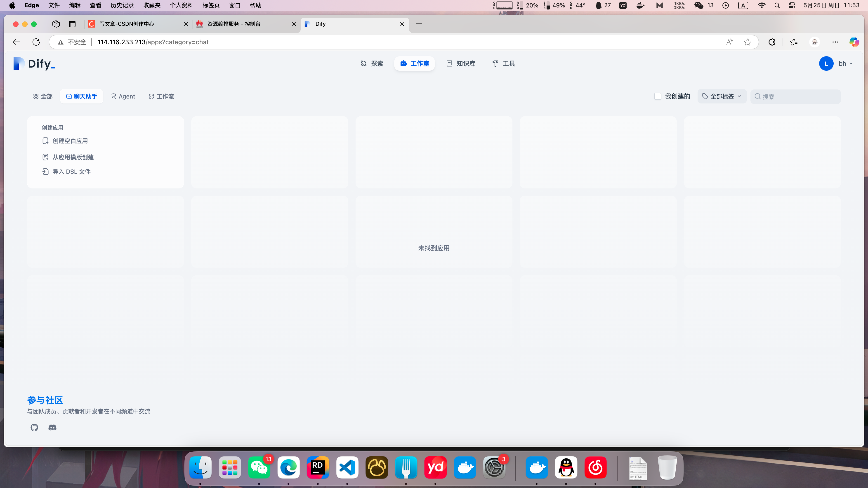Reload the current page
This screenshot has height=488, width=868.
36,42
